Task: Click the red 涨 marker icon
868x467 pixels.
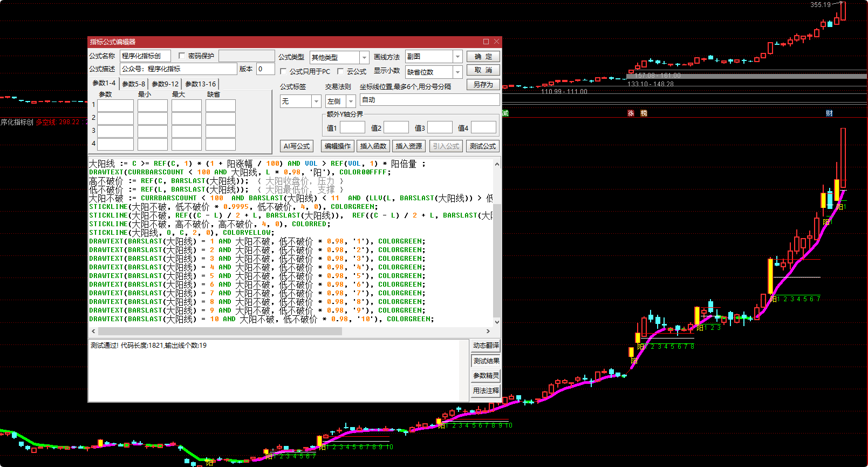Action: click(x=631, y=113)
